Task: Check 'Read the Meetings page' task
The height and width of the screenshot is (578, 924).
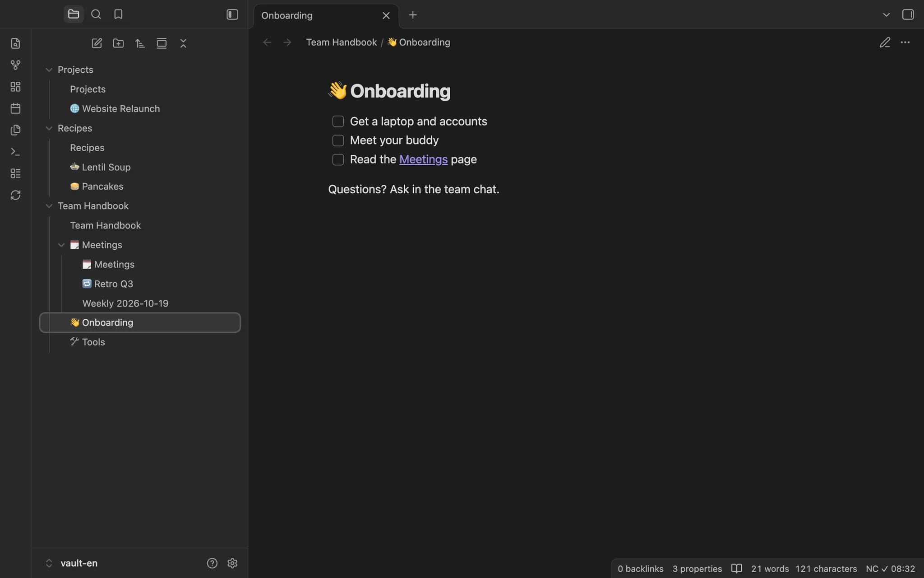Action: click(338, 159)
